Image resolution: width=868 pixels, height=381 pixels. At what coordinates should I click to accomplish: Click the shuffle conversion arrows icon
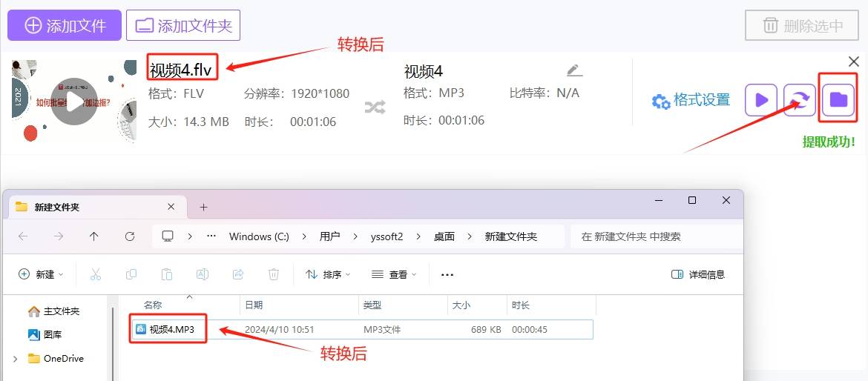tap(375, 107)
